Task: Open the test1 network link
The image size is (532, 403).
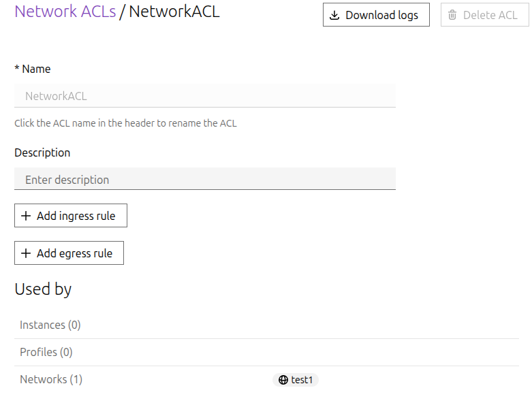Action: coord(302,380)
